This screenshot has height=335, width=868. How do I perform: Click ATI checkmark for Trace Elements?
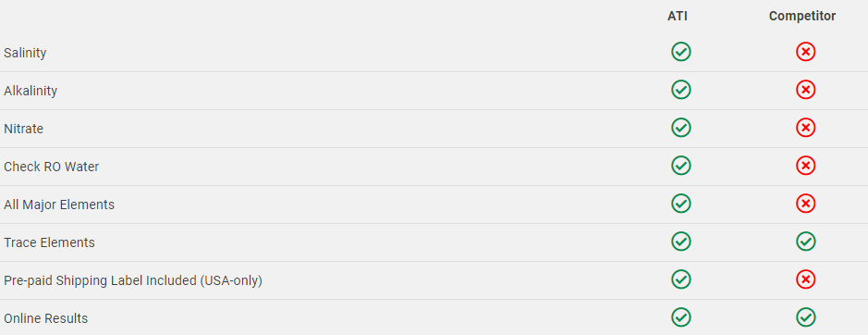pos(681,242)
